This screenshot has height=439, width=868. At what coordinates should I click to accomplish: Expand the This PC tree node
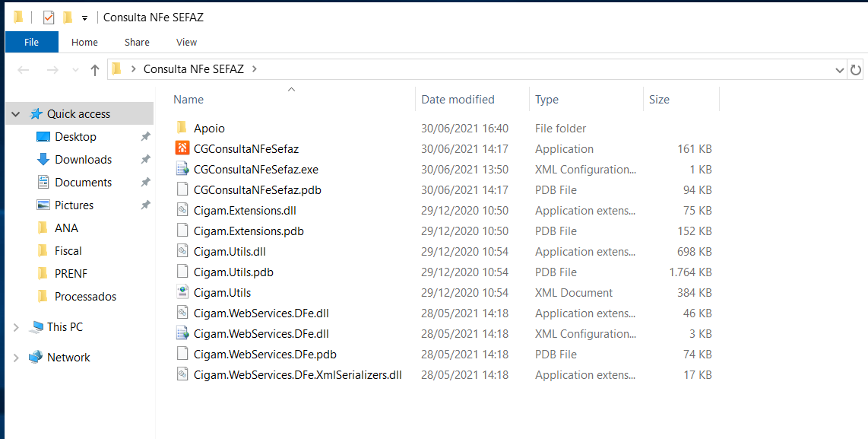pos(16,327)
